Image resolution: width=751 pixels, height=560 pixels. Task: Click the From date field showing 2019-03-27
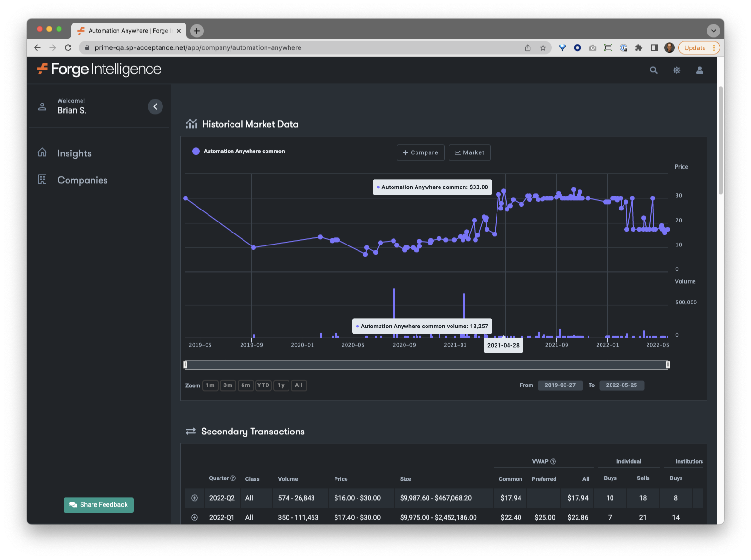coord(560,385)
